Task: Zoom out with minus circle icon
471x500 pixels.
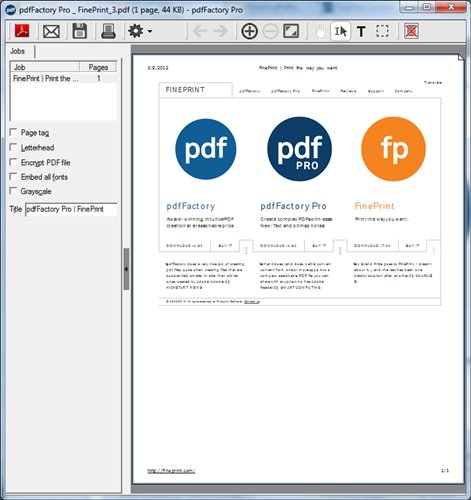Action: [x=270, y=32]
